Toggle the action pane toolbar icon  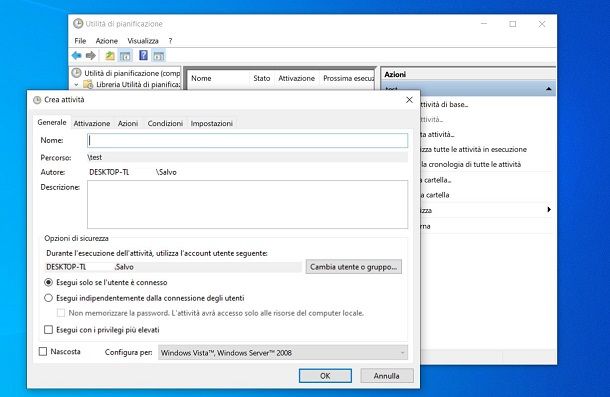159,56
